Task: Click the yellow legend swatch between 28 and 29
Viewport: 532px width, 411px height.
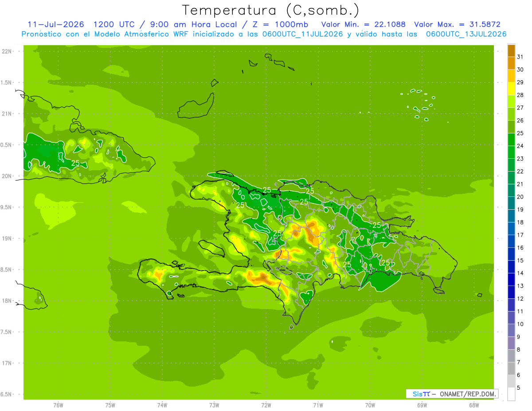Action: pyautogui.click(x=511, y=89)
